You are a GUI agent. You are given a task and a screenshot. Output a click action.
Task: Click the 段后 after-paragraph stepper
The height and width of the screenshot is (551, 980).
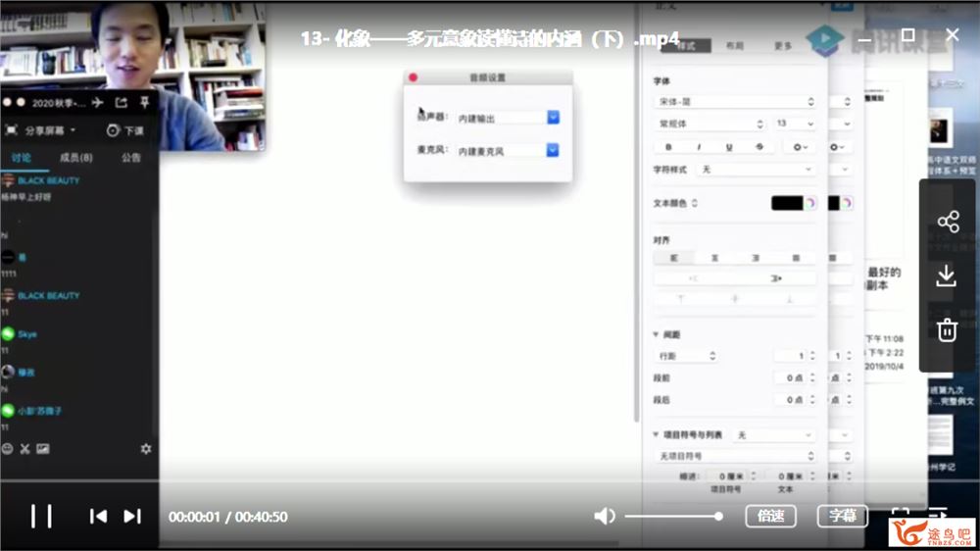click(x=812, y=400)
